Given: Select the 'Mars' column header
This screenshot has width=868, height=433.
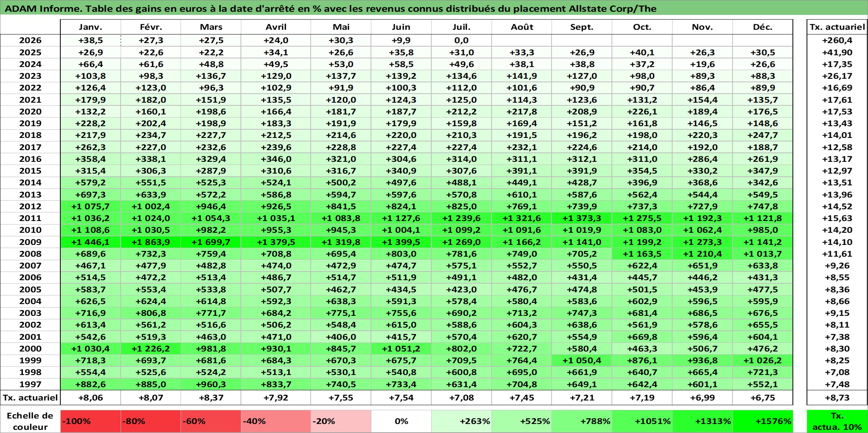Looking at the screenshot, I should (x=211, y=27).
